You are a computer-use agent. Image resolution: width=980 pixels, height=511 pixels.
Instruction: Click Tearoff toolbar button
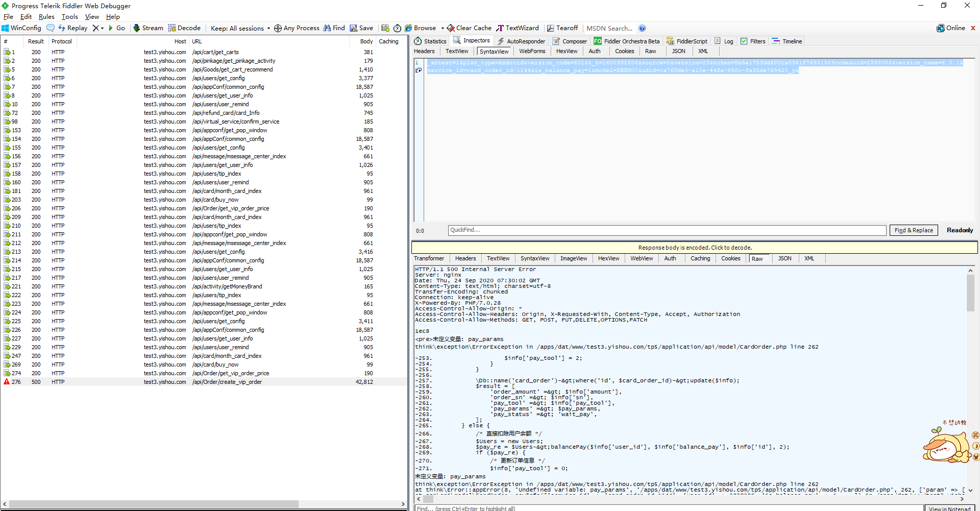(x=562, y=28)
